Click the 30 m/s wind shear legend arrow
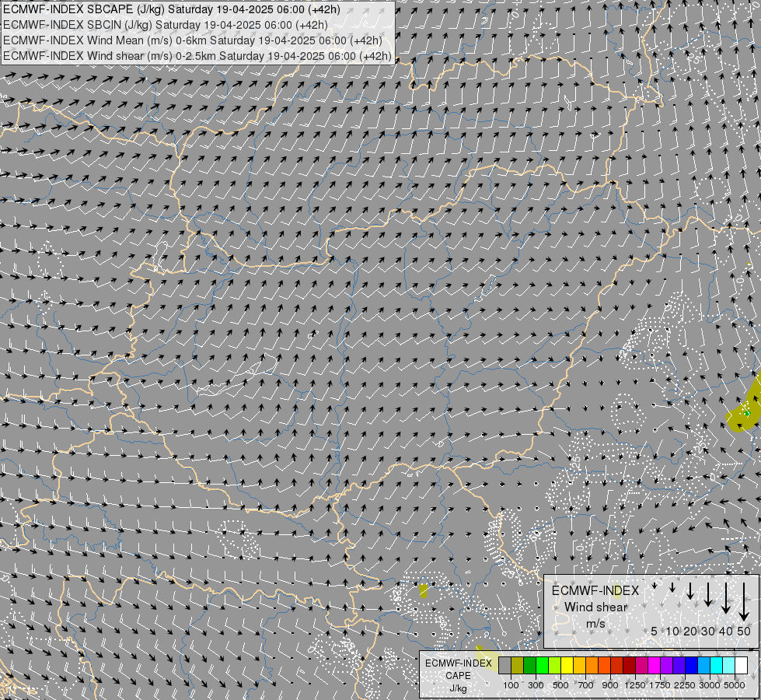Viewport: 761px width, 700px height. [707, 594]
